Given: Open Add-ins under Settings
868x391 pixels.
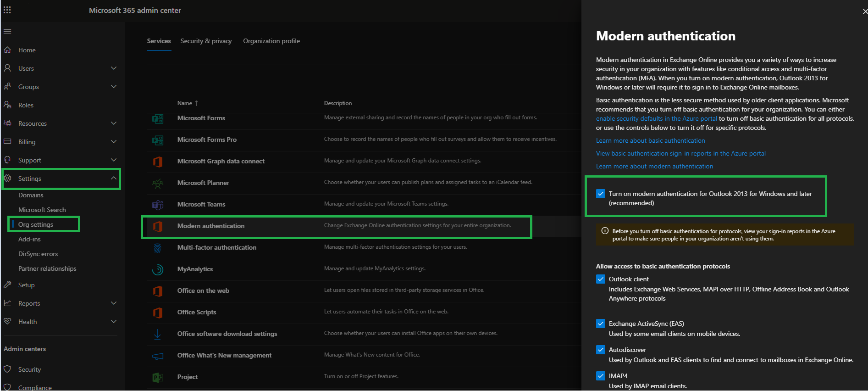Looking at the screenshot, I should [x=29, y=239].
